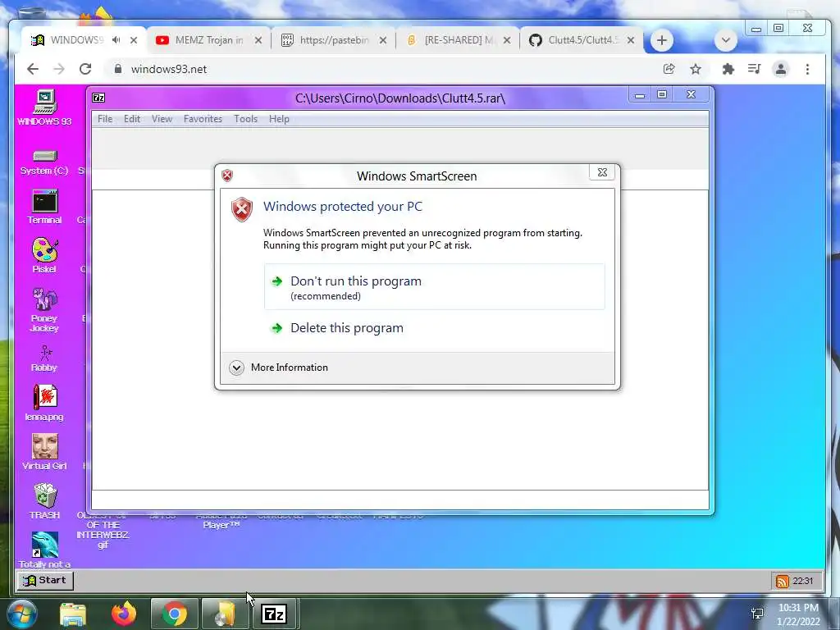Click the SmartScreen shield icon in dialog title
The height and width of the screenshot is (630, 840).
(x=227, y=176)
